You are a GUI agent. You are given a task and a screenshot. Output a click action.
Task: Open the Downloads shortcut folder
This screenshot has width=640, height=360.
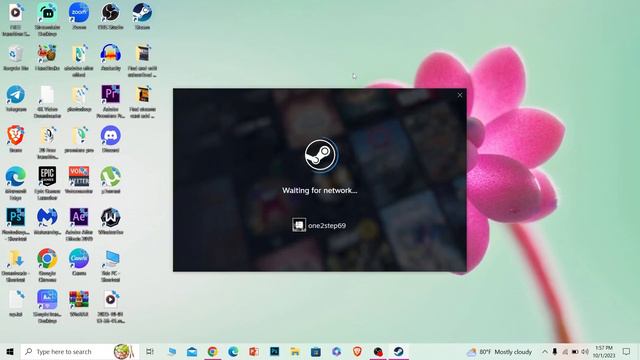tap(16, 265)
